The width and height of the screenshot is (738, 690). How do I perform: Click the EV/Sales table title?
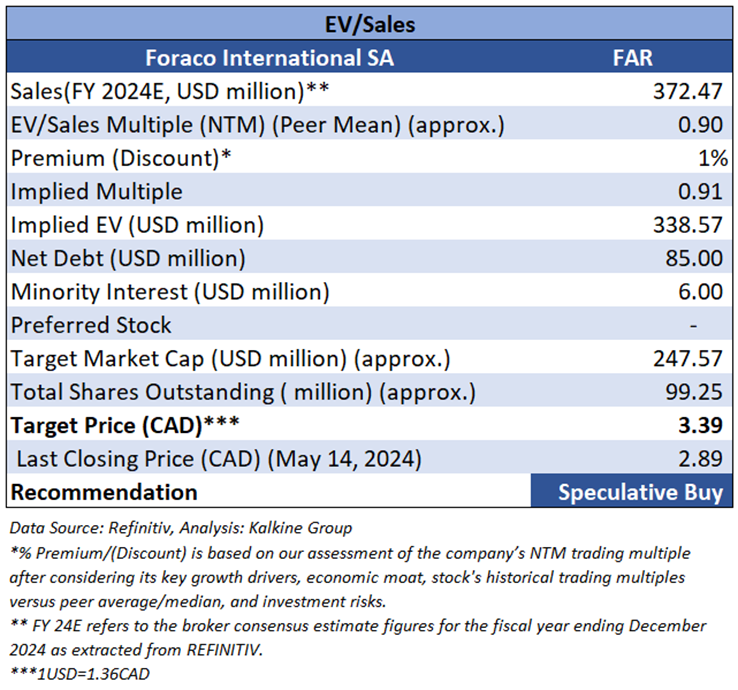(369, 22)
